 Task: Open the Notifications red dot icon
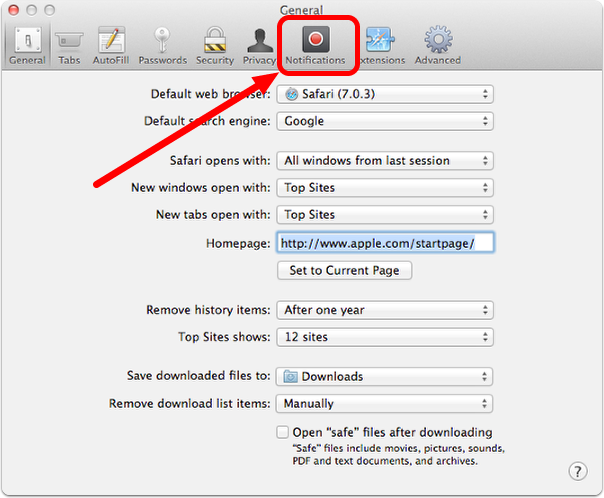pyautogui.click(x=316, y=39)
